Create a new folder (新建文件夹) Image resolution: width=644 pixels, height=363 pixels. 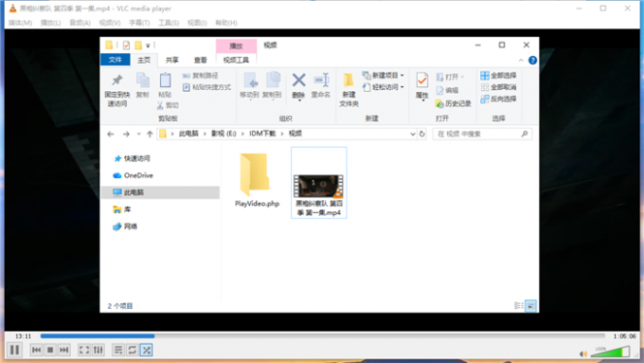pyautogui.click(x=349, y=90)
